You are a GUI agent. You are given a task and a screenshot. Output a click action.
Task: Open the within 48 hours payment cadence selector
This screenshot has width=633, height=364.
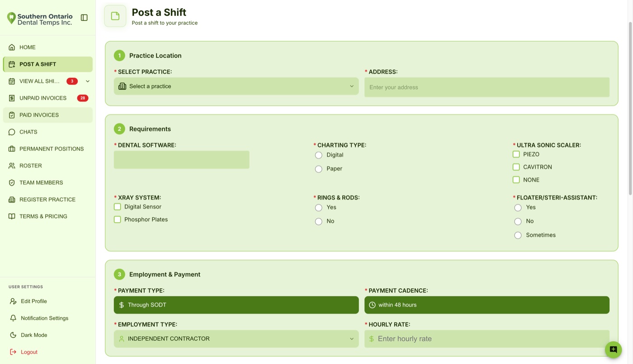point(487,305)
